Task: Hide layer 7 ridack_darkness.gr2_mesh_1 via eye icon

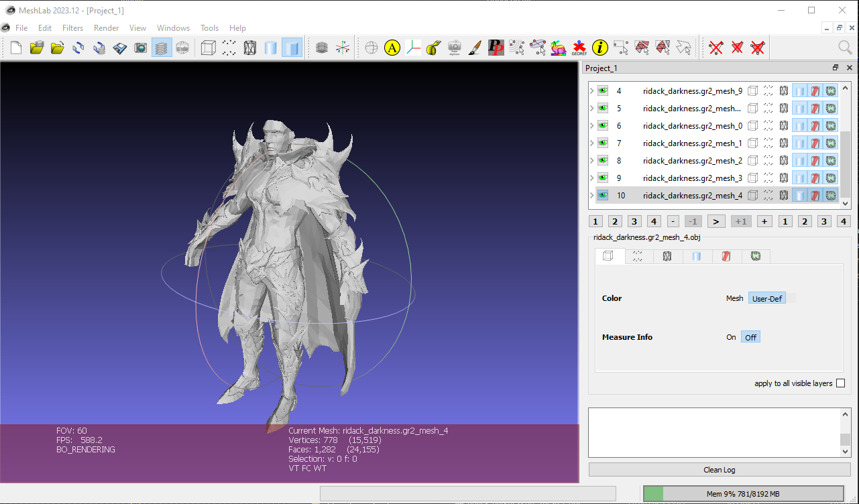Action: (x=603, y=143)
